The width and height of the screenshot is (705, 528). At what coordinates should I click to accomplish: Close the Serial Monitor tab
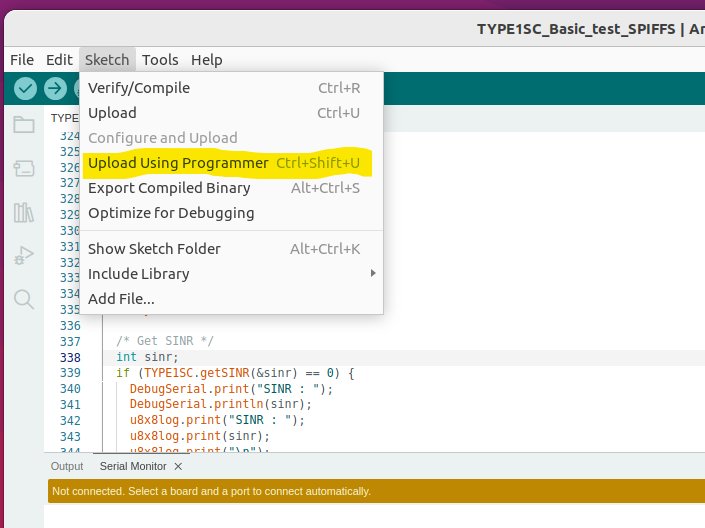178,466
